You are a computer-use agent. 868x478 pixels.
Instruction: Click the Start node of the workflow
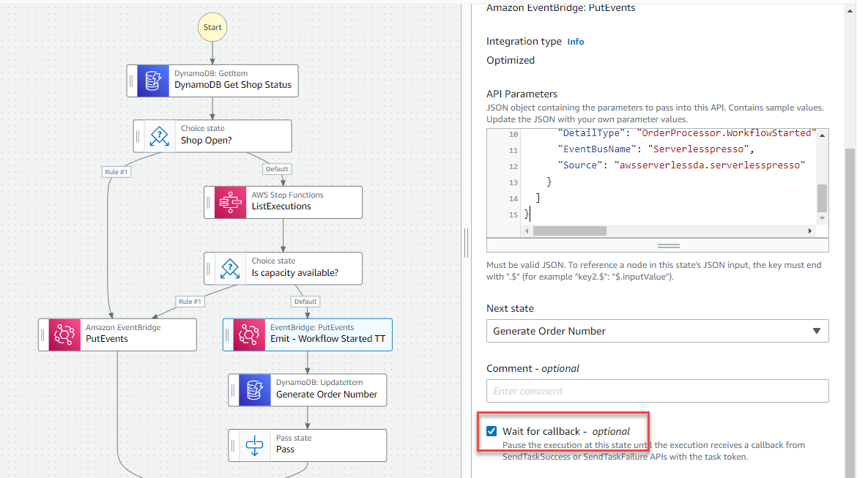tap(212, 27)
